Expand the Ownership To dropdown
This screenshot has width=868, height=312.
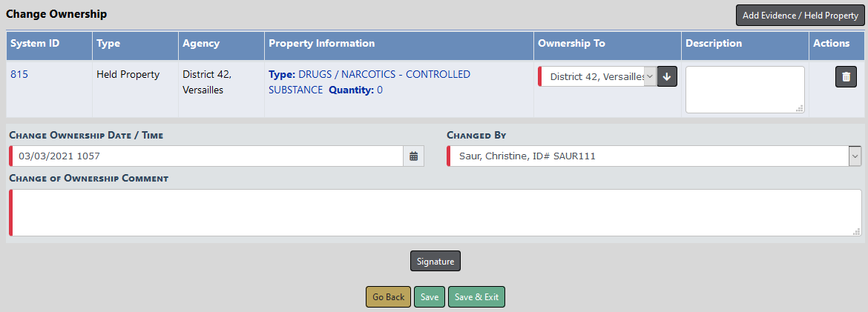point(598,76)
